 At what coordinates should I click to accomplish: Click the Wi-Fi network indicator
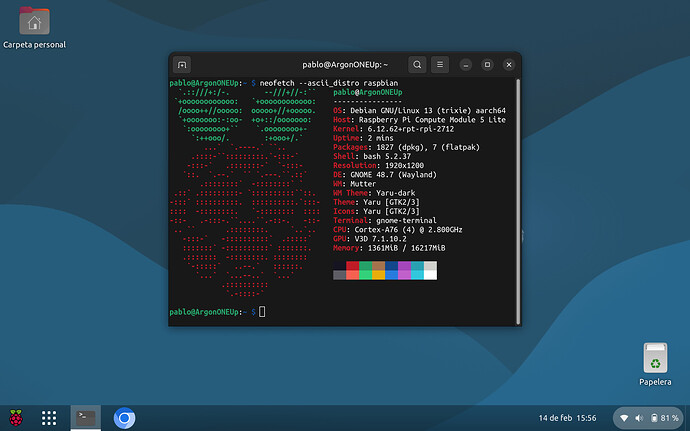point(624,417)
